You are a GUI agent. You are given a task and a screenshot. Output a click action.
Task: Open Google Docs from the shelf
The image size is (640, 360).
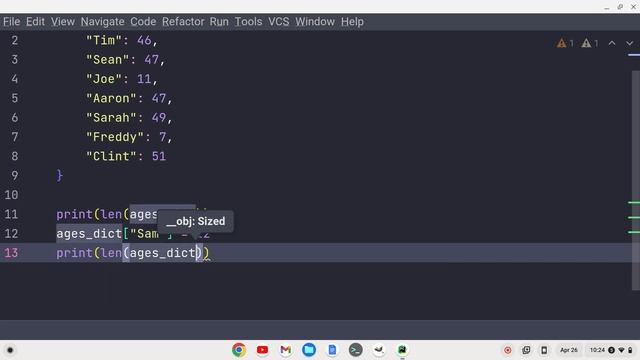[x=332, y=350]
